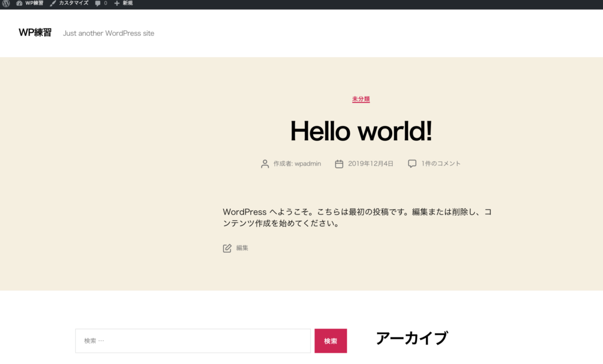Click the 編集 edit post link
603x364 pixels.
coord(242,248)
